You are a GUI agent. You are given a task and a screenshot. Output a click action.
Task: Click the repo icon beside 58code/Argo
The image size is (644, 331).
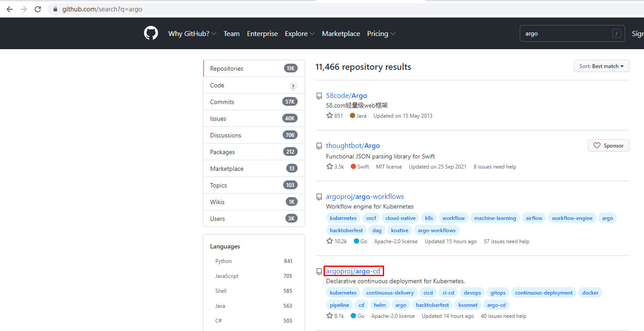point(319,96)
